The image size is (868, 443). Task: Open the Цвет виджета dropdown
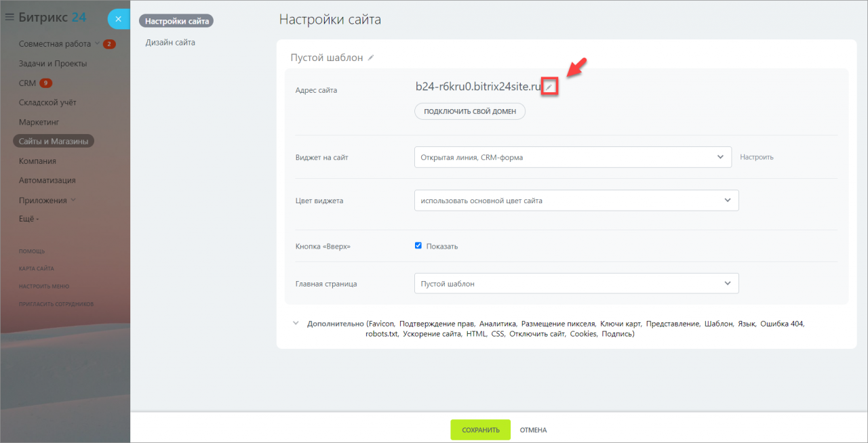click(x=576, y=201)
